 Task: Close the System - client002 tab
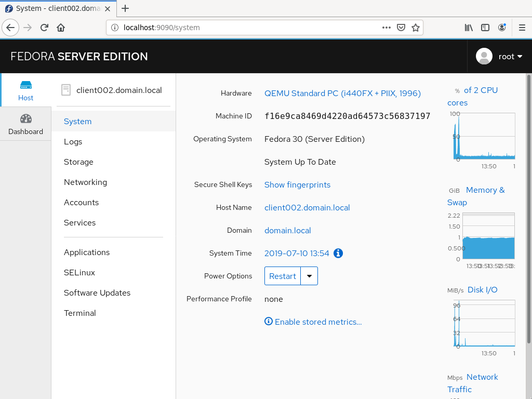(x=108, y=8)
